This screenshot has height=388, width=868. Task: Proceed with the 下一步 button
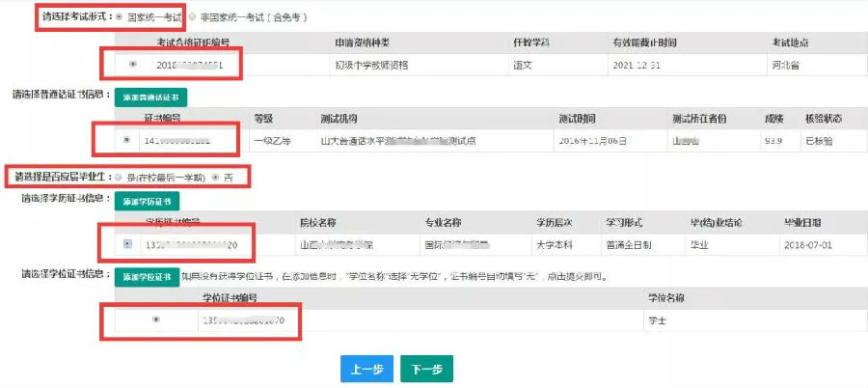(426, 369)
